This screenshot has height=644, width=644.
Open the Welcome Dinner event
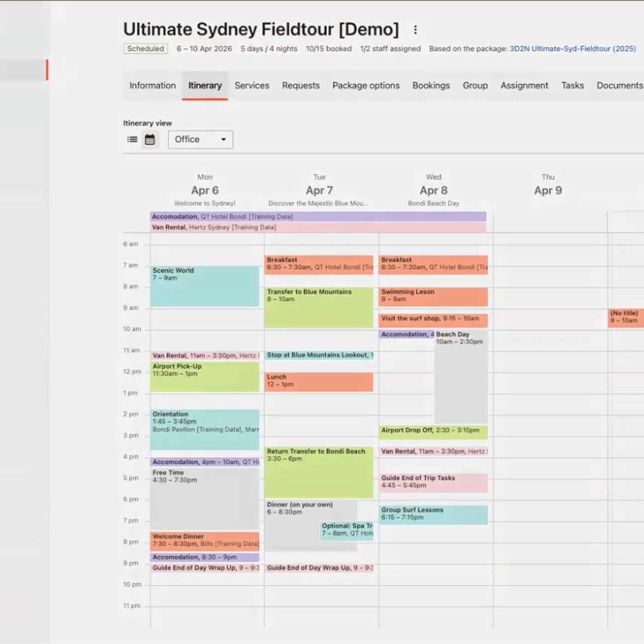(x=204, y=540)
